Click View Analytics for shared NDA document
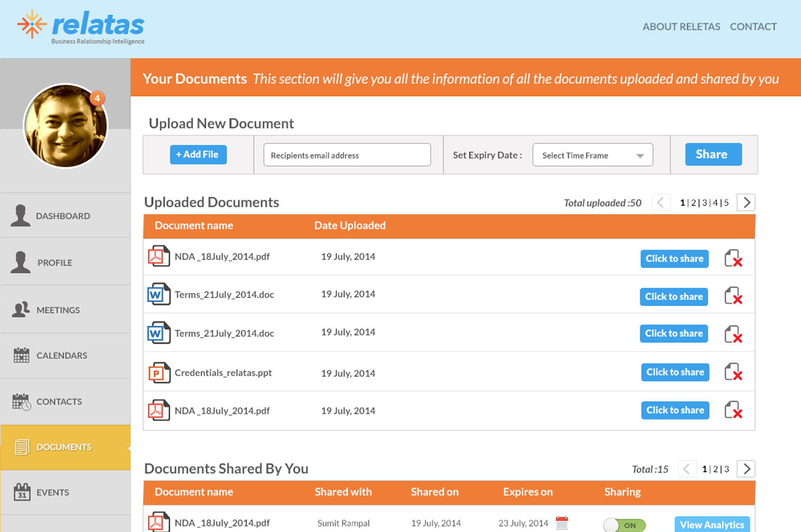 tap(712, 525)
